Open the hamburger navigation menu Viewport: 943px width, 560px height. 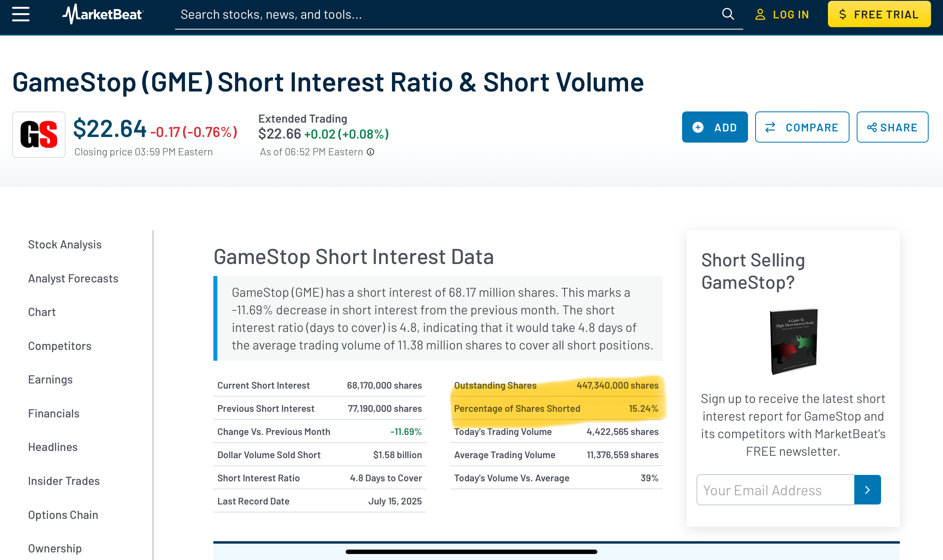(21, 14)
